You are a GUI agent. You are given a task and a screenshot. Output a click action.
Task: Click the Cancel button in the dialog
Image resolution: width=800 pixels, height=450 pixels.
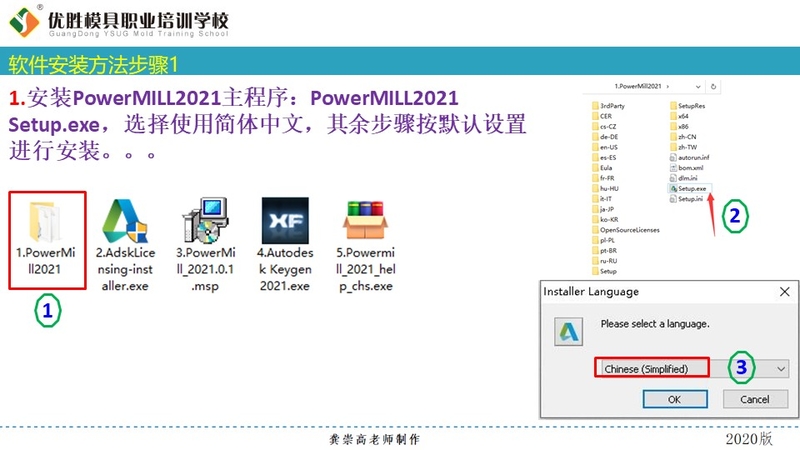[x=754, y=399]
